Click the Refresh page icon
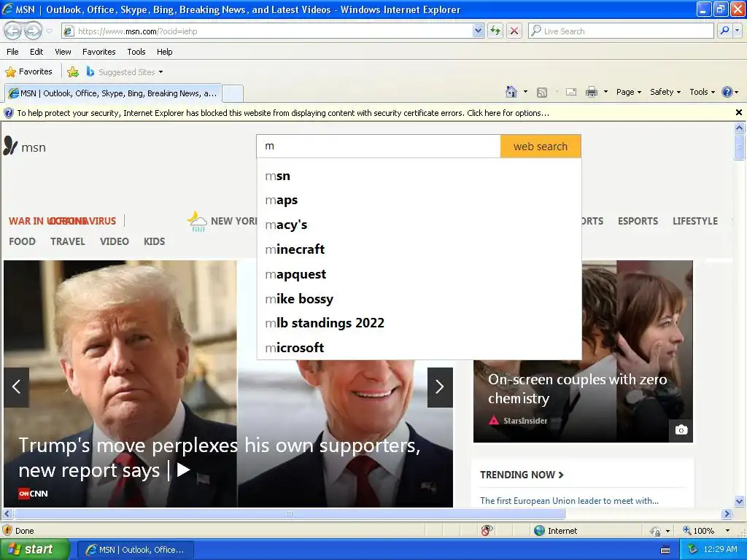This screenshot has height=560, width=747. coord(495,31)
